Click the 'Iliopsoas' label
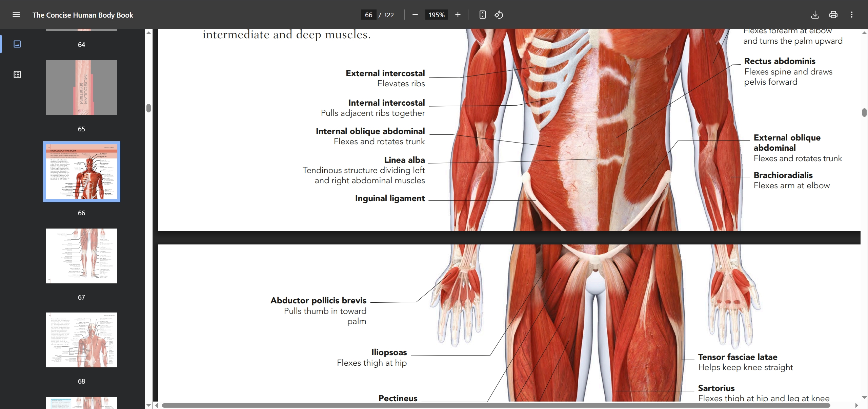868x409 pixels. (x=389, y=352)
